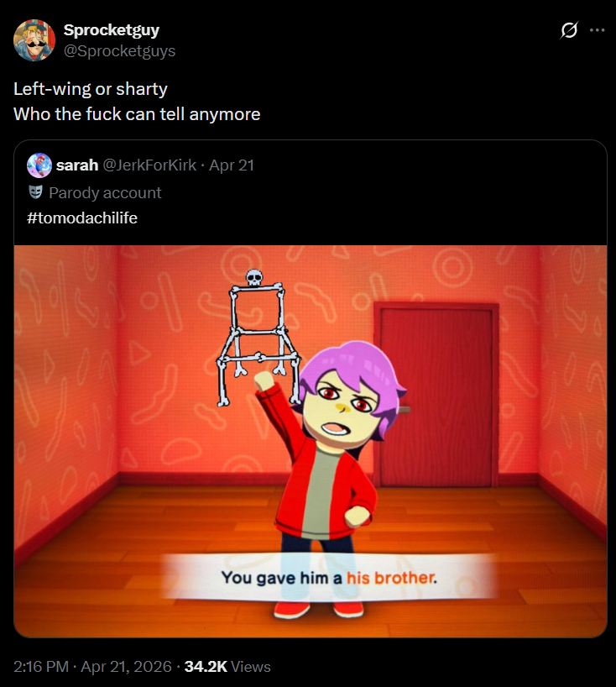Click the parody account mask icon
Viewport: 616px width, 687px height.
(x=35, y=192)
